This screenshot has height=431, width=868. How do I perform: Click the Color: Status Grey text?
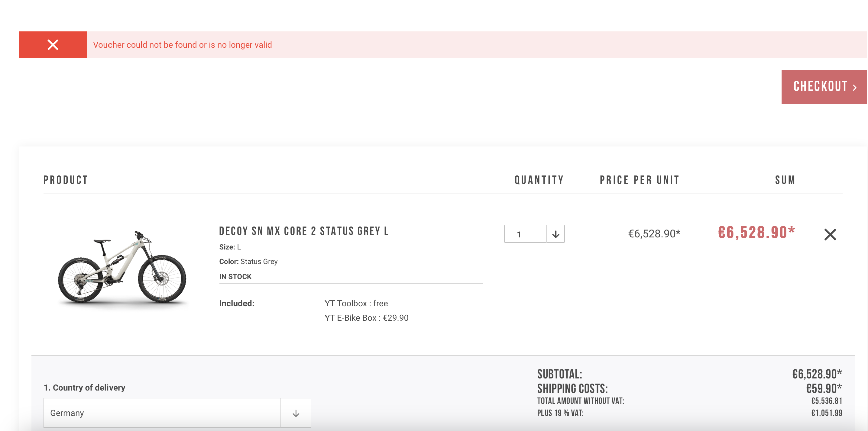pyautogui.click(x=248, y=262)
